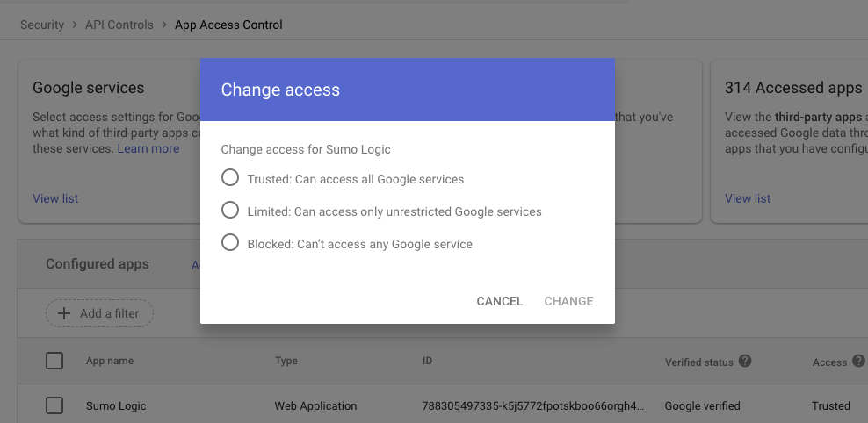
Task: Select the Blocked access radio button
Action: (230, 243)
